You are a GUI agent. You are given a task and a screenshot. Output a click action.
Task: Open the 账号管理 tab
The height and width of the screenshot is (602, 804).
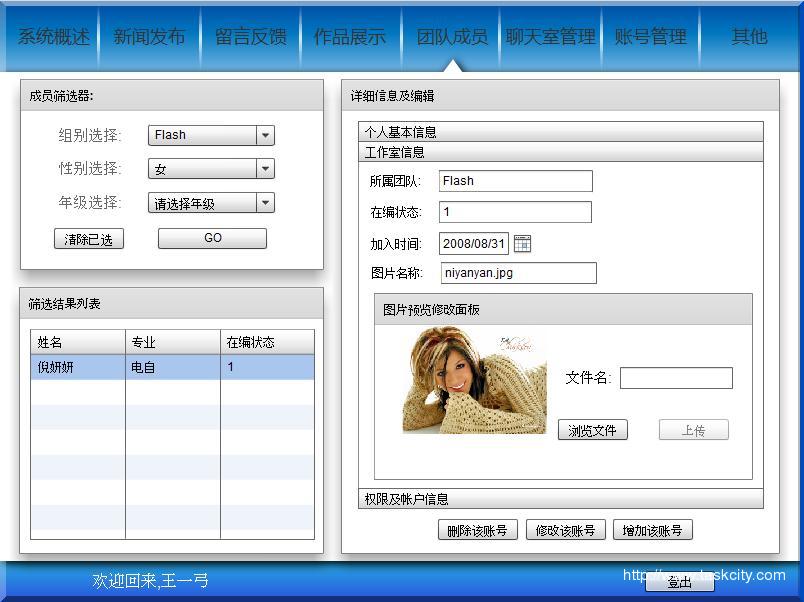click(x=649, y=35)
